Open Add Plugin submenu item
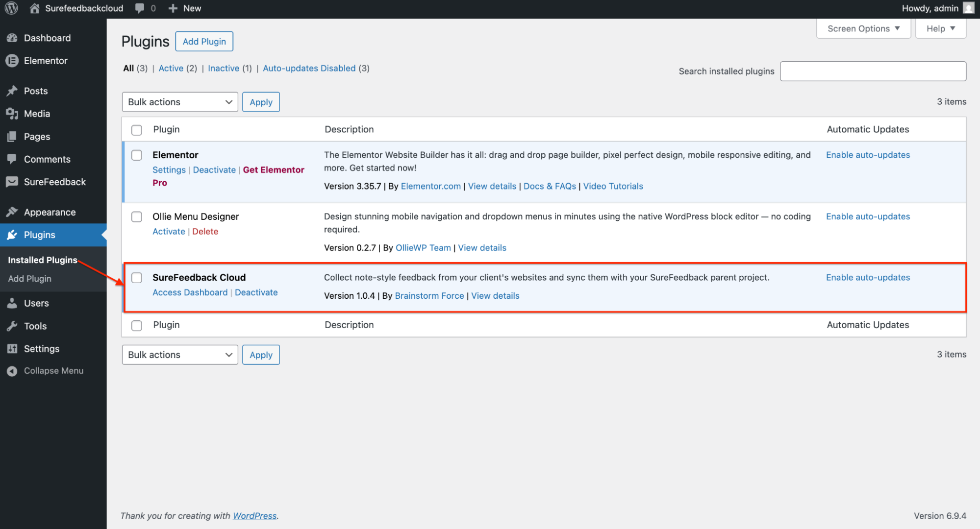The height and width of the screenshot is (529, 980). 29,279
